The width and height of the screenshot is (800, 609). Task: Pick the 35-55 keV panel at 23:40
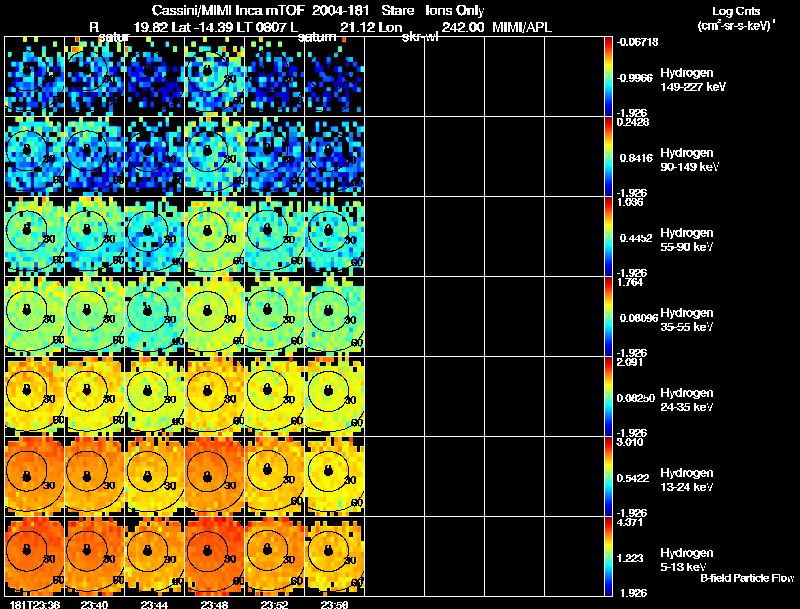(95, 317)
